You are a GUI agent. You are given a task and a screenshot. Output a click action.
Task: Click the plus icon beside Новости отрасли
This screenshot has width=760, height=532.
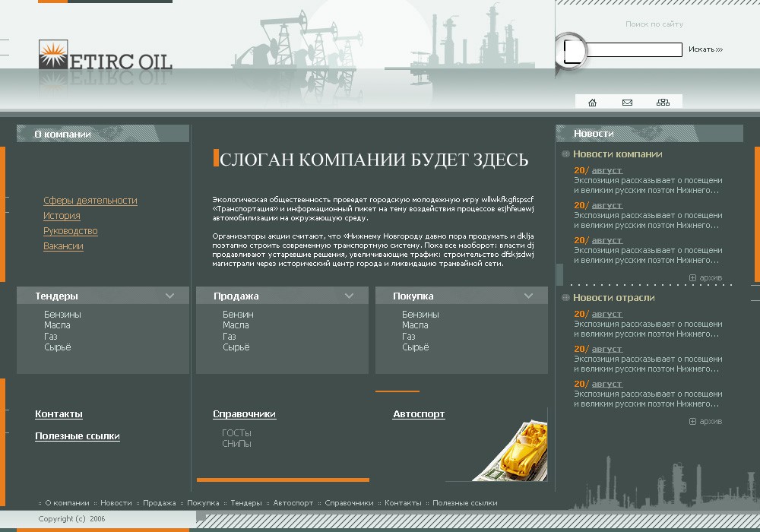click(x=565, y=297)
